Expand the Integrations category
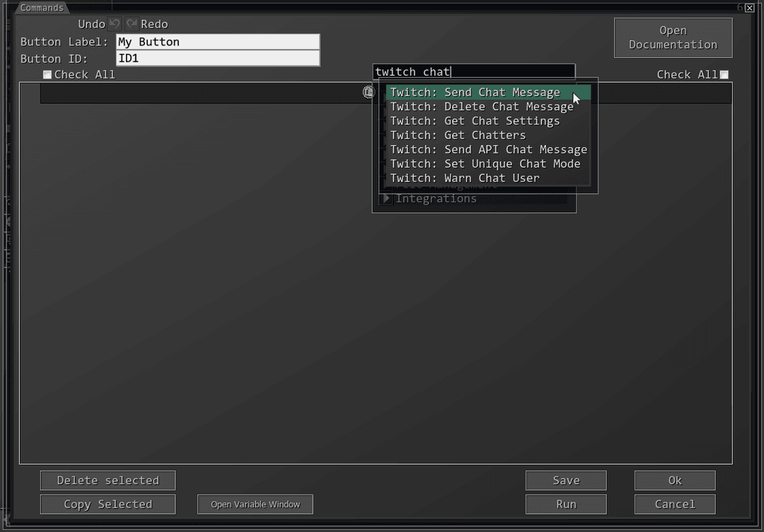 tap(386, 198)
